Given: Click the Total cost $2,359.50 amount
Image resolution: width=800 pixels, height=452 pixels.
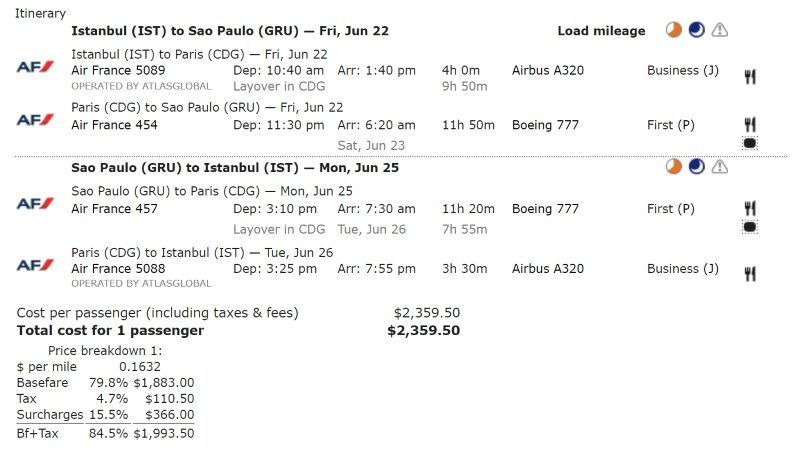Looking at the screenshot, I should point(423,330).
